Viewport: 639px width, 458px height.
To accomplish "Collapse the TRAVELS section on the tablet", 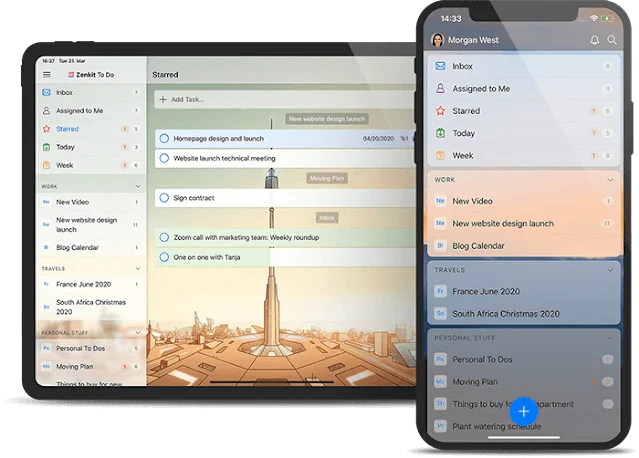I will (x=138, y=269).
